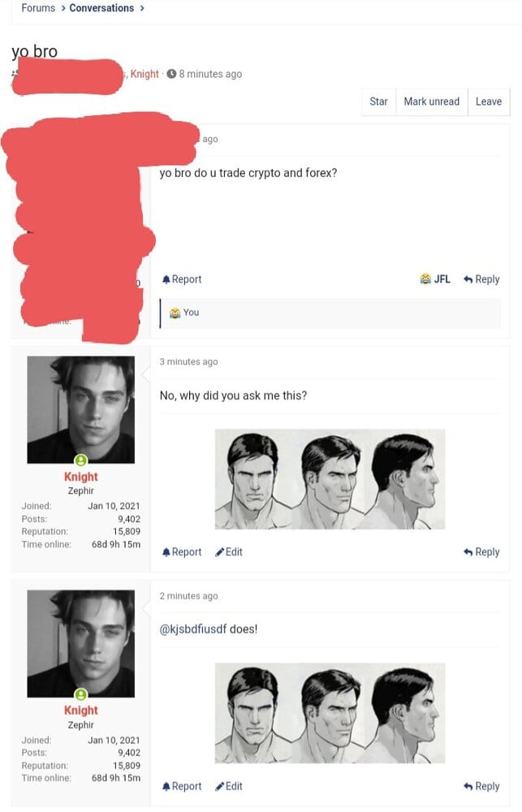This screenshot has height=812, width=522.
Task: Report the '@kjsbdfiusdf does!' message
Action: (x=181, y=786)
